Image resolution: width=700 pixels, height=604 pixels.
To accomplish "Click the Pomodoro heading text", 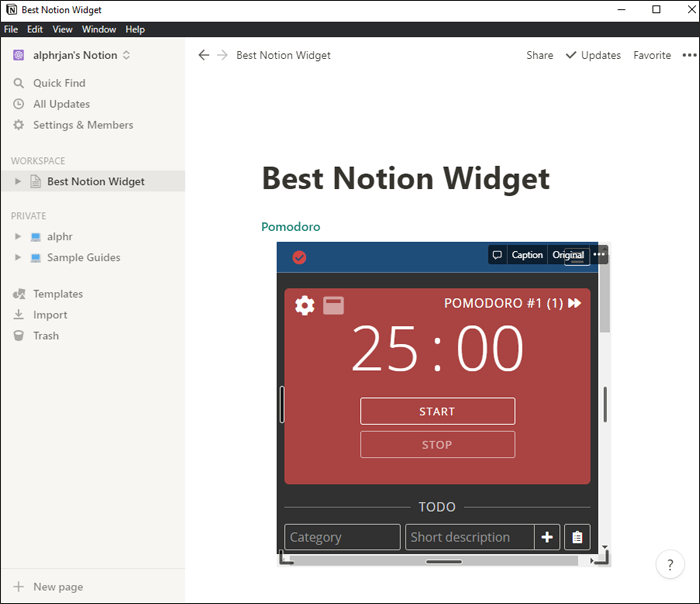I will (291, 227).
